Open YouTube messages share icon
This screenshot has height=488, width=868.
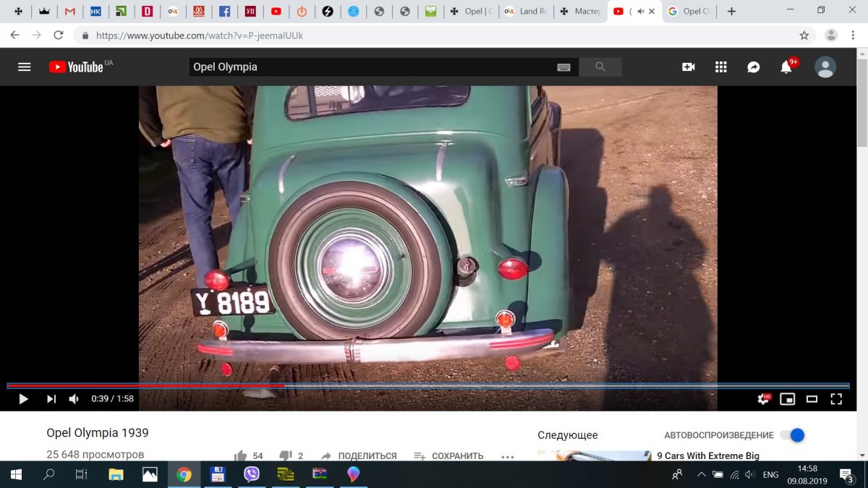(x=753, y=67)
